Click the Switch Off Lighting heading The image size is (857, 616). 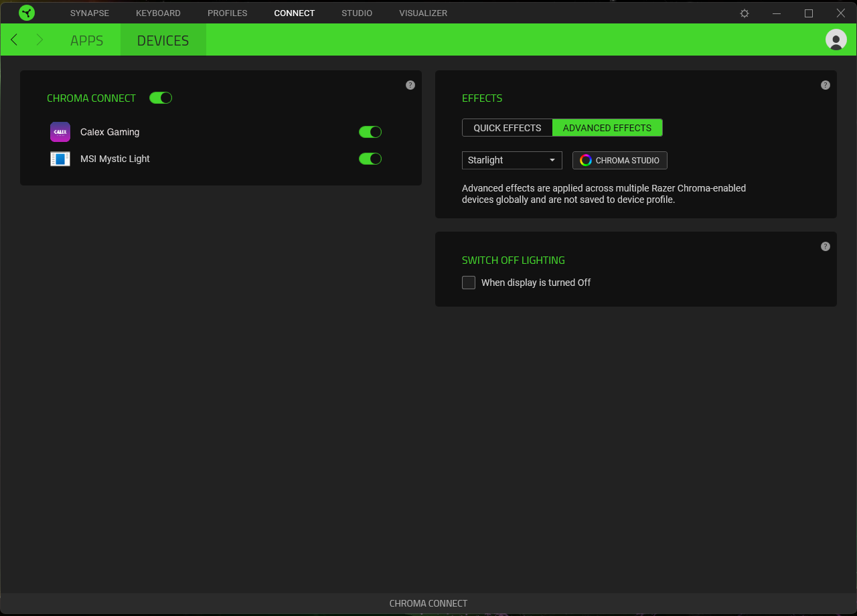514,260
